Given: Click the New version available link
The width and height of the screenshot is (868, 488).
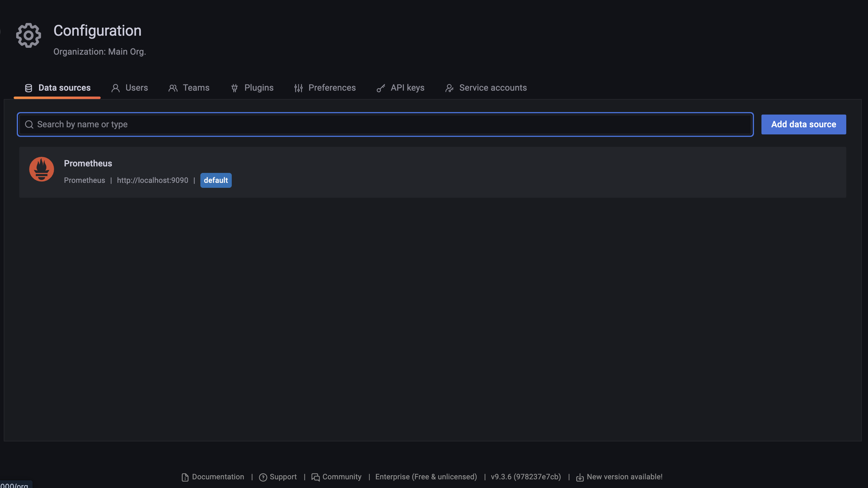Looking at the screenshot, I should 624,477.
